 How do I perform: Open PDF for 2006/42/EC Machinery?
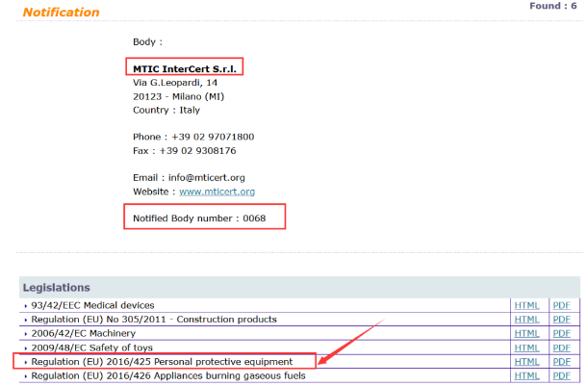click(x=561, y=333)
